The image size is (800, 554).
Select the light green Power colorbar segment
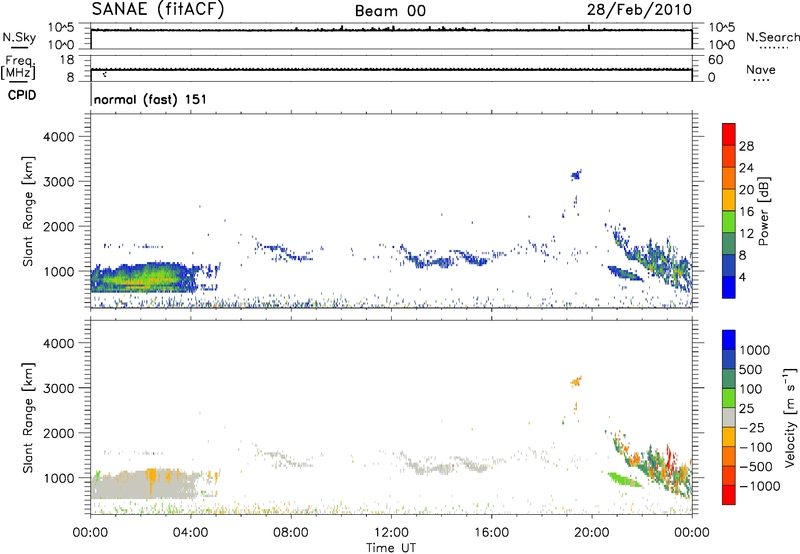tap(729, 221)
